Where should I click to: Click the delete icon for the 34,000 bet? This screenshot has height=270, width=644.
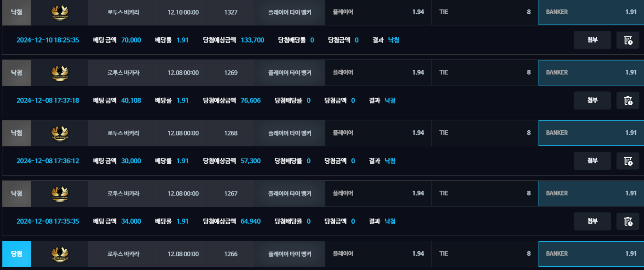coord(627,221)
